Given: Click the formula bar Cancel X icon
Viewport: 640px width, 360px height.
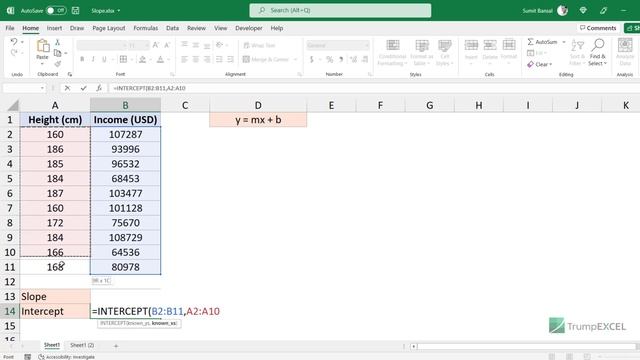Looking at the screenshot, I should click(x=67, y=88).
